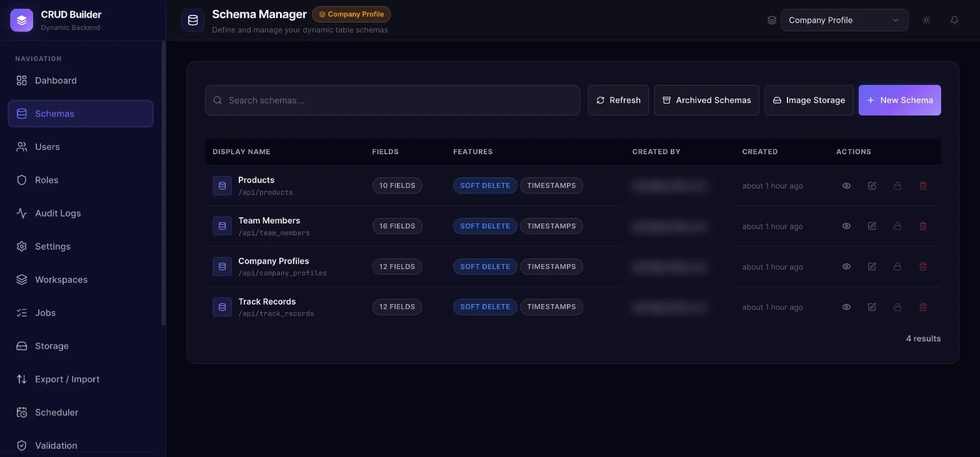Open the notifications bell
This screenshot has height=457, width=980.
click(954, 20)
